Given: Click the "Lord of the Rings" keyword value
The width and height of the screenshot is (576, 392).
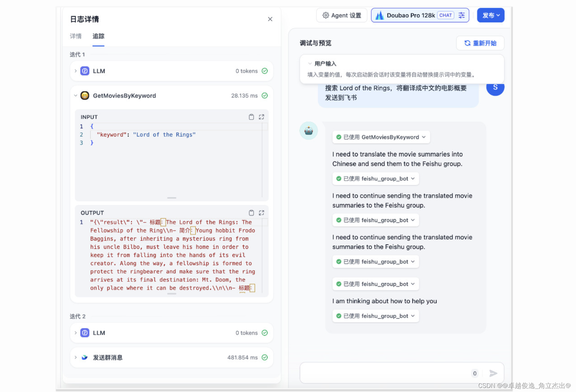Looking at the screenshot, I should coord(164,135).
